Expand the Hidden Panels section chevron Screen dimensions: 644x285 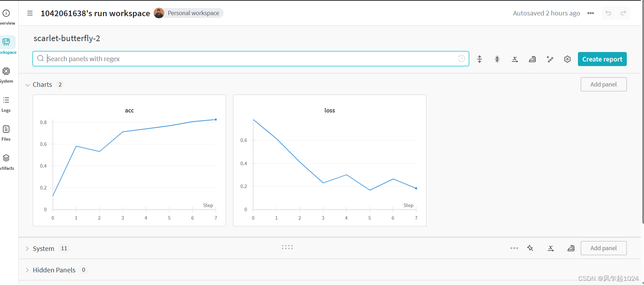27,270
